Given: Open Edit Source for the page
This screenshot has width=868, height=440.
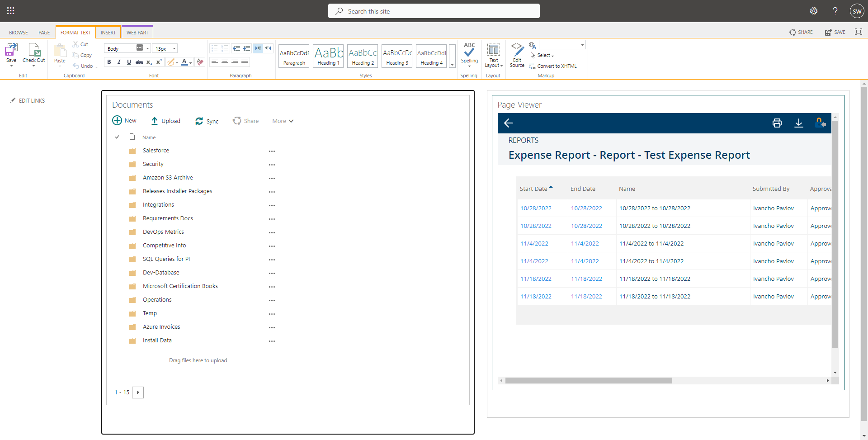Looking at the screenshot, I should tap(517, 55).
